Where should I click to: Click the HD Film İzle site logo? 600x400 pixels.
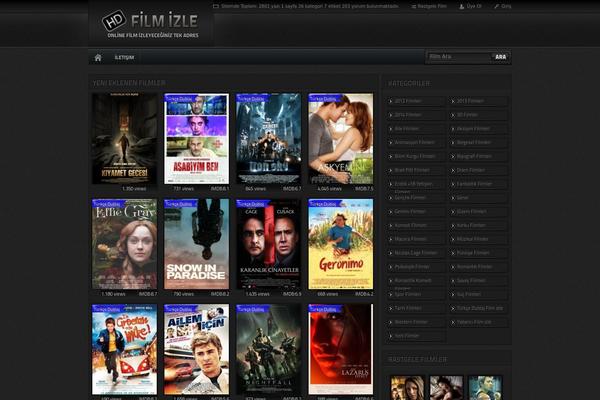pos(151,24)
